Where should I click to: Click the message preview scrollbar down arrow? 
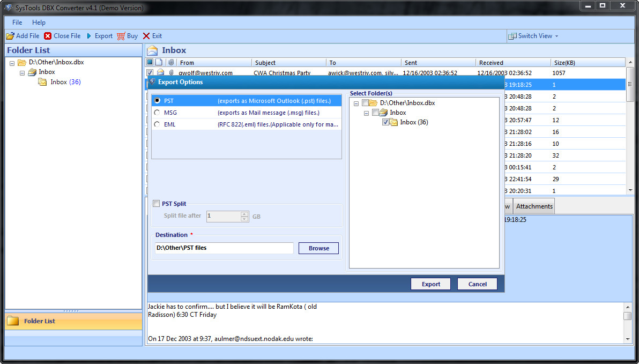(x=628, y=339)
